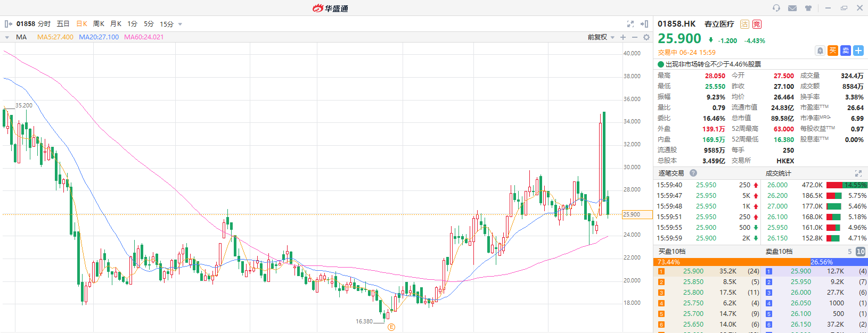Set price alert bell icon
Image resolution: width=868 pixels, height=333 pixels.
[820, 51]
